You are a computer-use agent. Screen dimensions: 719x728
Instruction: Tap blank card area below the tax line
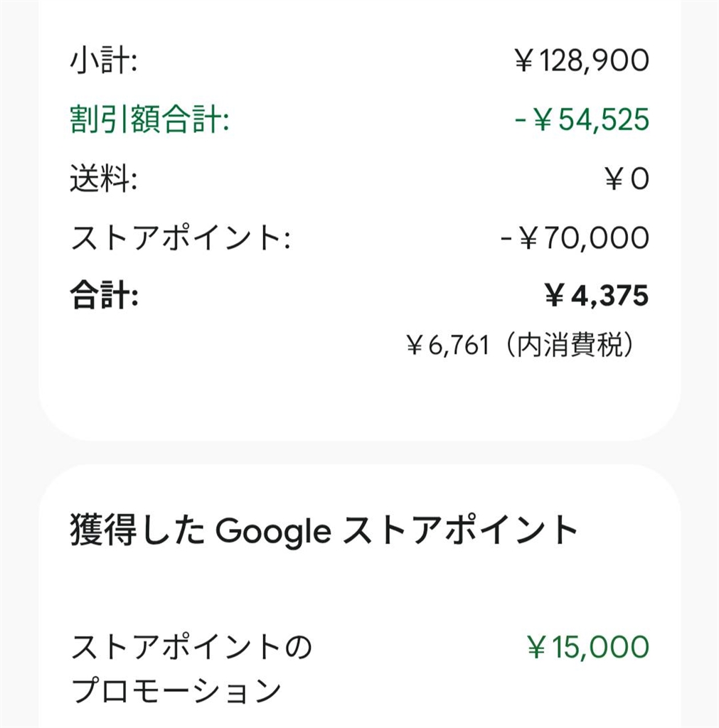click(x=359, y=398)
